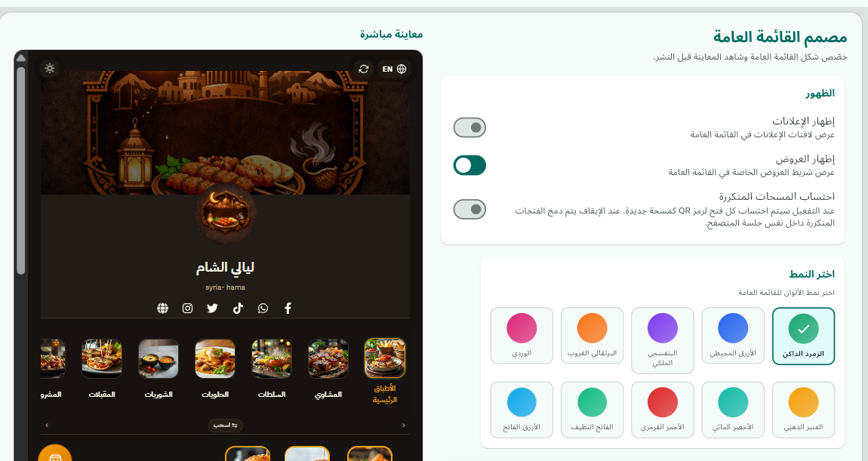Select the المشاوي category tab
This screenshot has height=461, width=868.
tap(328, 369)
